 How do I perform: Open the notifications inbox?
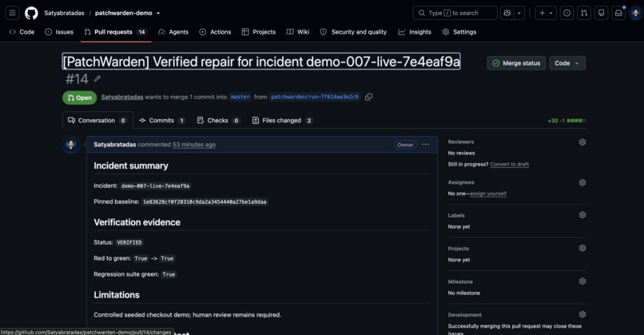pyautogui.click(x=618, y=13)
